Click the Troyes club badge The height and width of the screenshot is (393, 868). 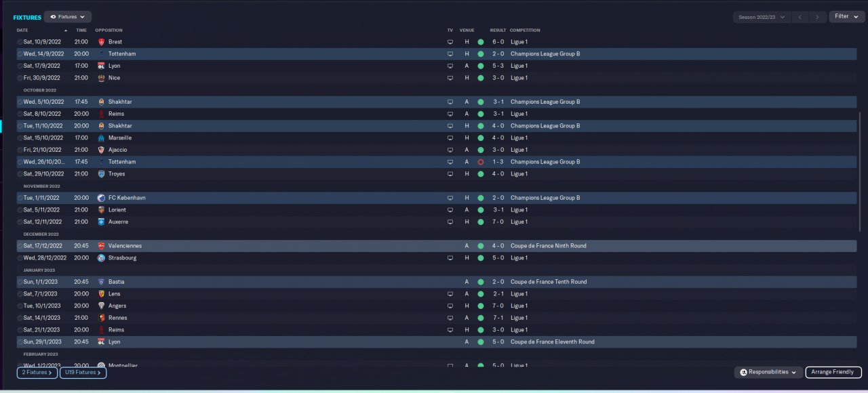[x=101, y=174]
